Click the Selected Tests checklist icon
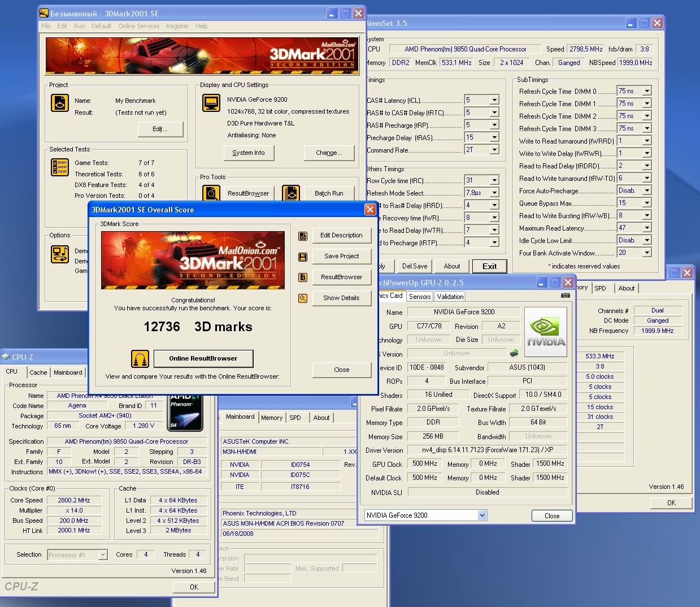 (x=60, y=167)
